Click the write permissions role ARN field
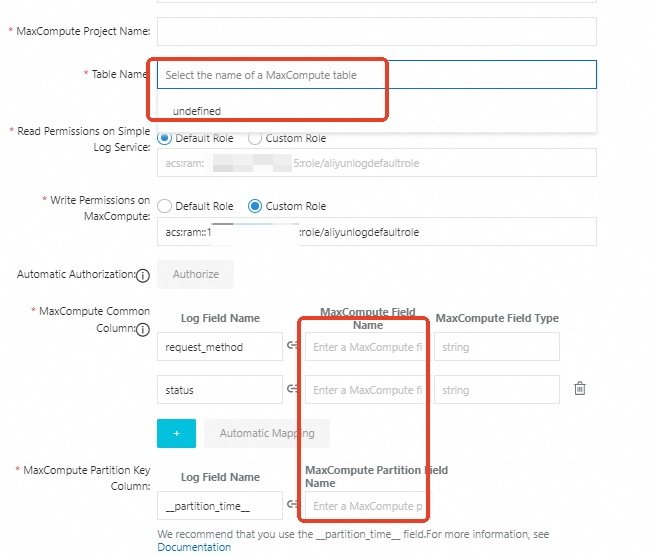The height and width of the screenshot is (555, 654). pyautogui.click(x=377, y=232)
